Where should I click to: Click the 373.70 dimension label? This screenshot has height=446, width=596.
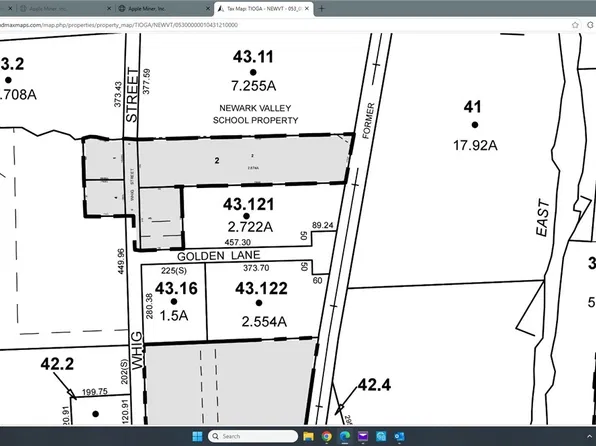pos(256,268)
